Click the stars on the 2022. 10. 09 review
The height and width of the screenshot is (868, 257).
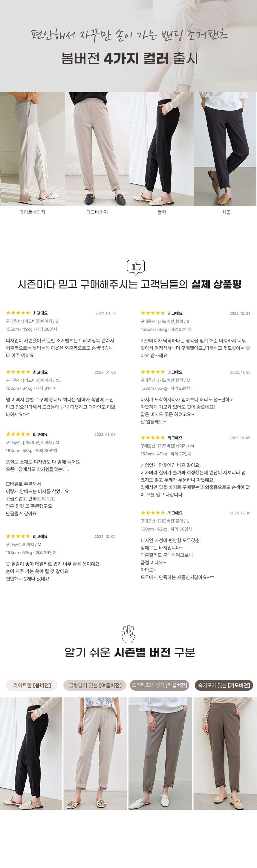[18, 536]
